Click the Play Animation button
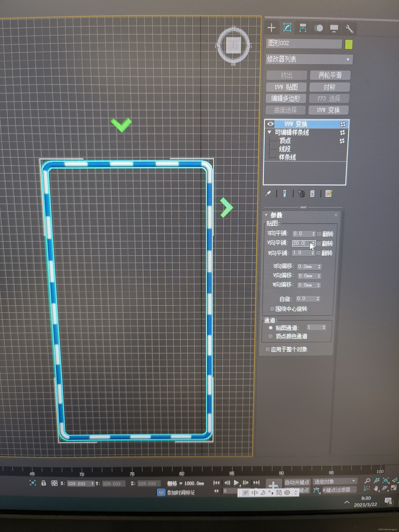The image size is (399, 532). click(236, 482)
